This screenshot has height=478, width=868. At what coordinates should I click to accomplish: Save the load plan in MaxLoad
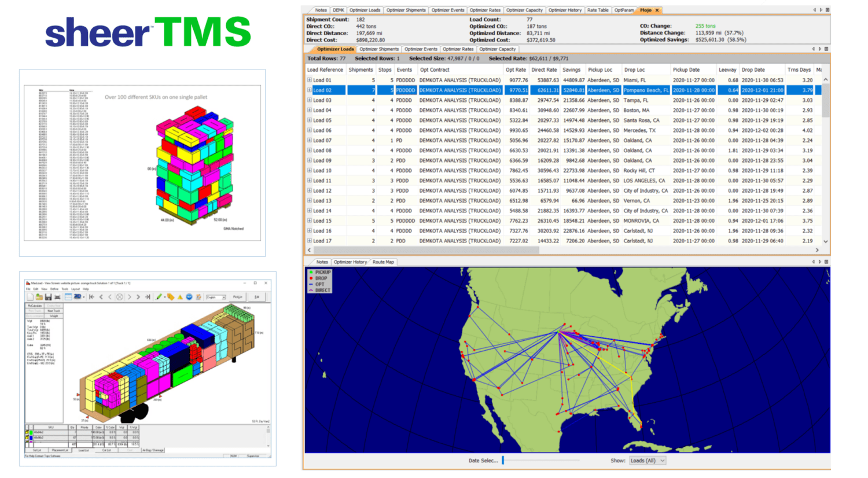(x=47, y=296)
